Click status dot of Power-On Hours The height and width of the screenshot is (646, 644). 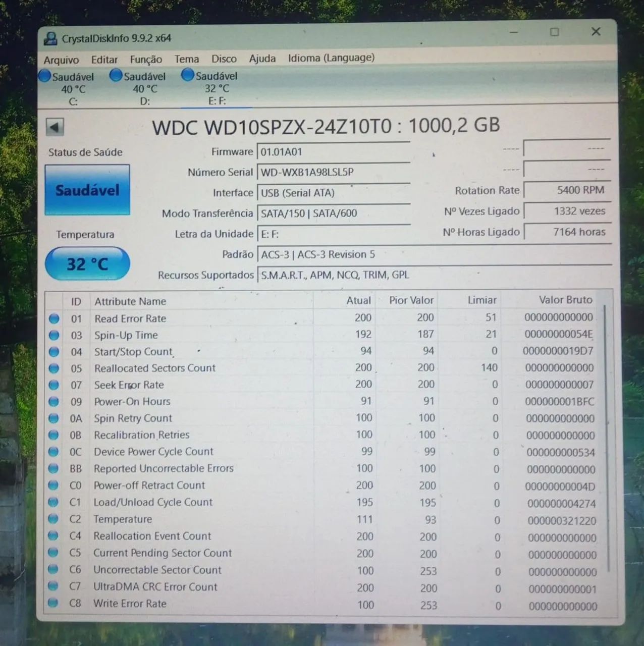(53, 402)
